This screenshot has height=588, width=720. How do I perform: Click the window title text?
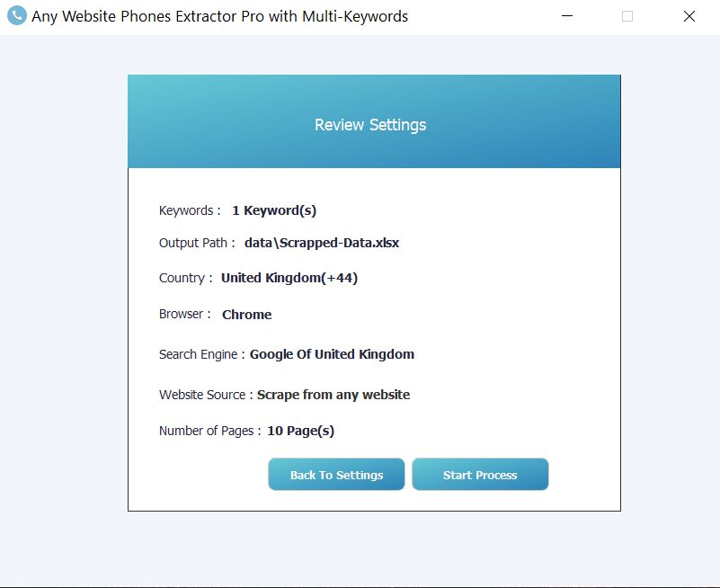219,16
